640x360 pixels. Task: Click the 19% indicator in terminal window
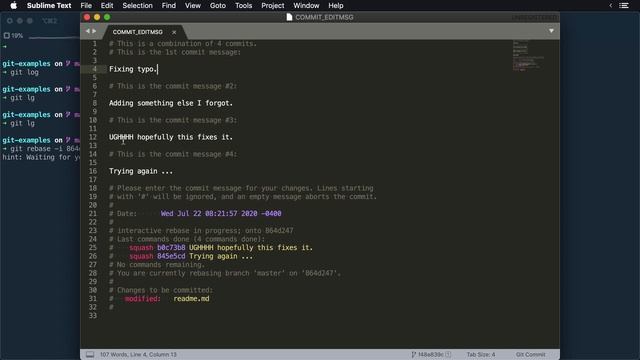13,36
